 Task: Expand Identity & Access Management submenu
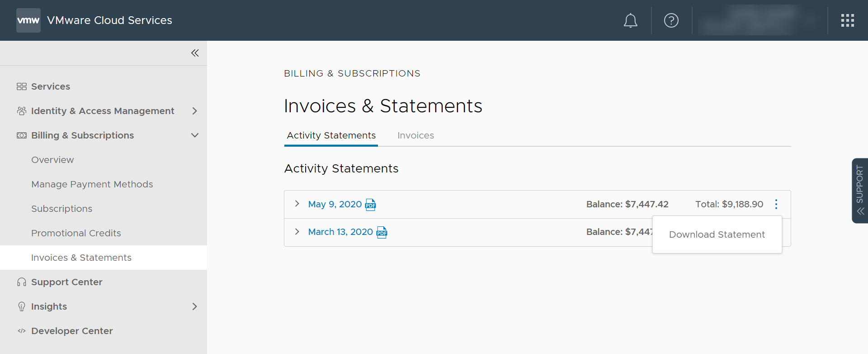[195, 111]
